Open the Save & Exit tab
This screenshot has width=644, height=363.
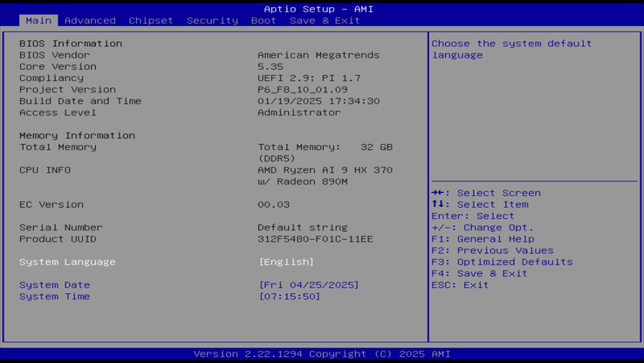coord(325,21)
